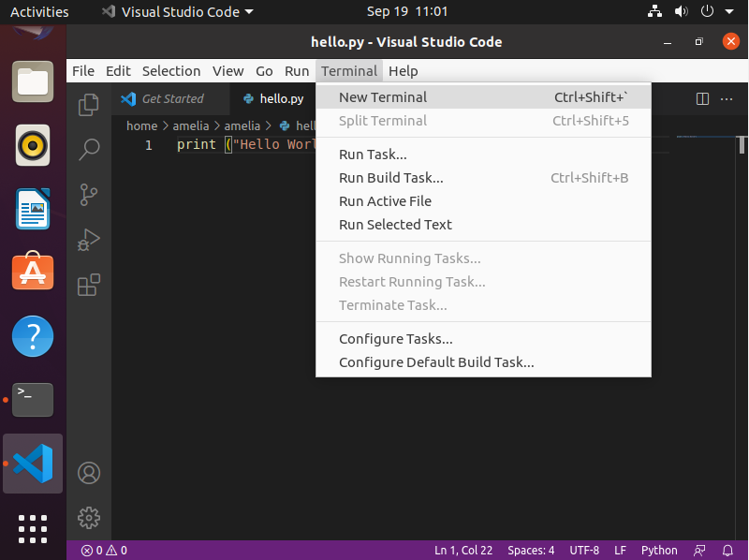
Task: Choose Configure Tasks...
Action: [483, 339]
